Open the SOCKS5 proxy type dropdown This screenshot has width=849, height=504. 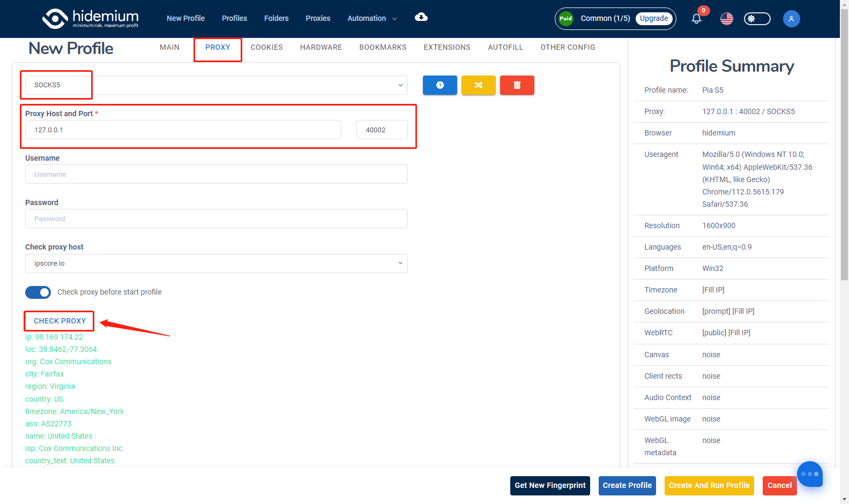(216, 85)
